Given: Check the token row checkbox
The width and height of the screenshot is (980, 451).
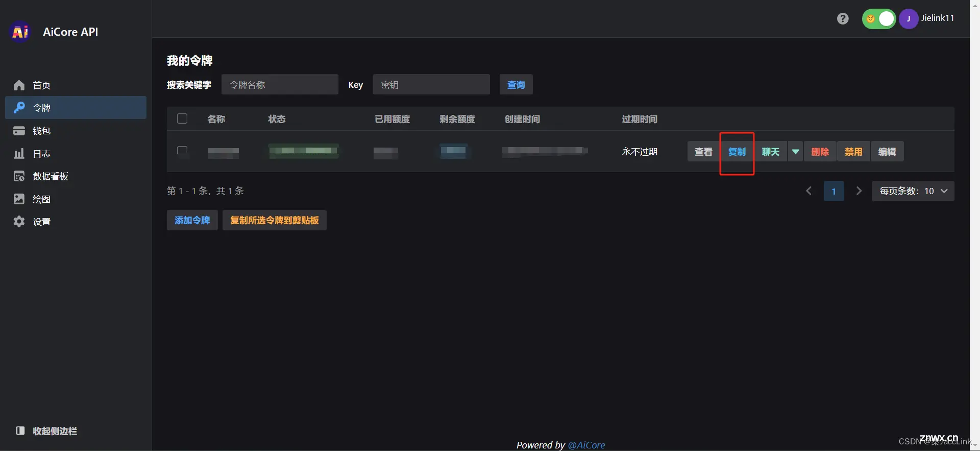Looking at the screenshot, I should tap(182, 151).
